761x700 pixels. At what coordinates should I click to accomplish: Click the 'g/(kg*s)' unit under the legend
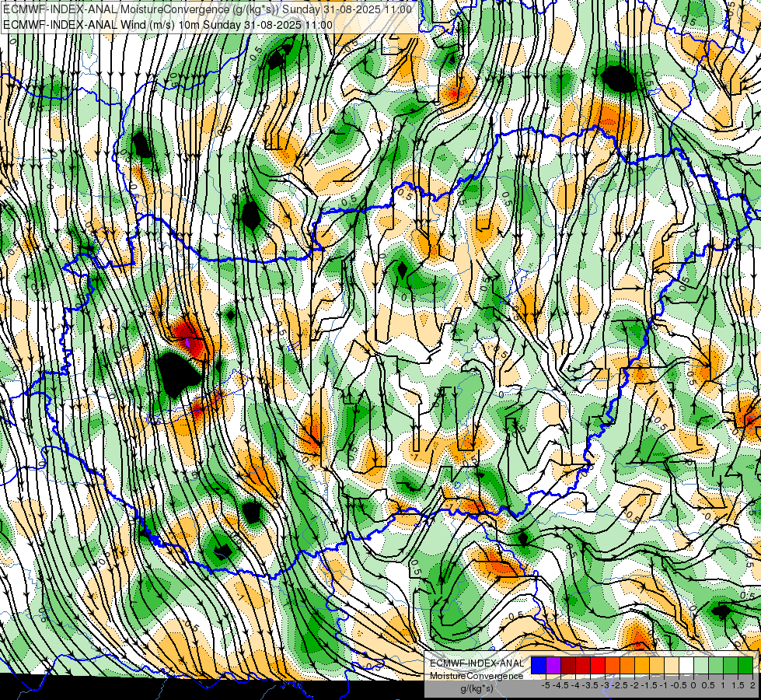pos(476,688)
